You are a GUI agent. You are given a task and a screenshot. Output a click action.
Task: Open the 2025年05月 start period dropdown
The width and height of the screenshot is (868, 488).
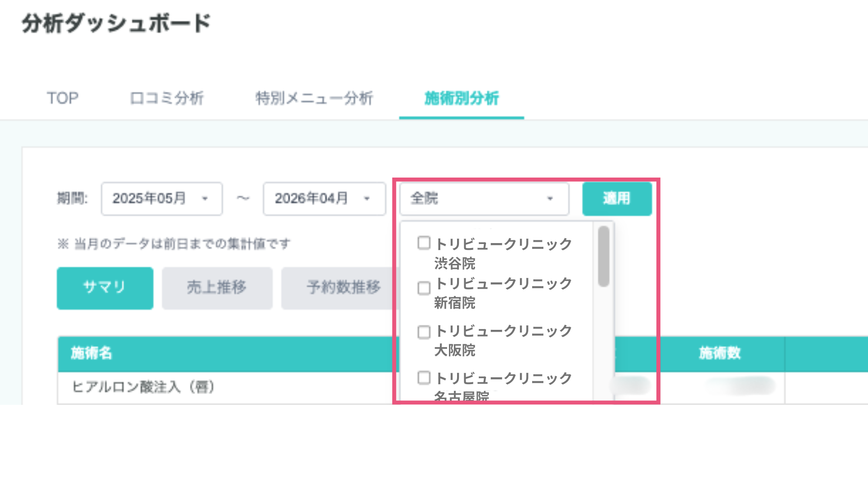pyautogui.click(x=161, y=199)
